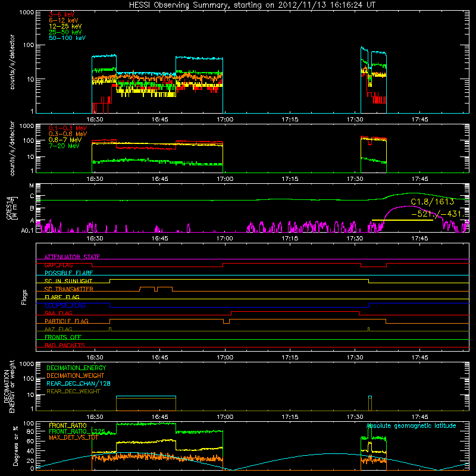Screen dimensions: 476x476
Task: Click the cyan decimation box near 16:40
Action: tap(146, 396)
